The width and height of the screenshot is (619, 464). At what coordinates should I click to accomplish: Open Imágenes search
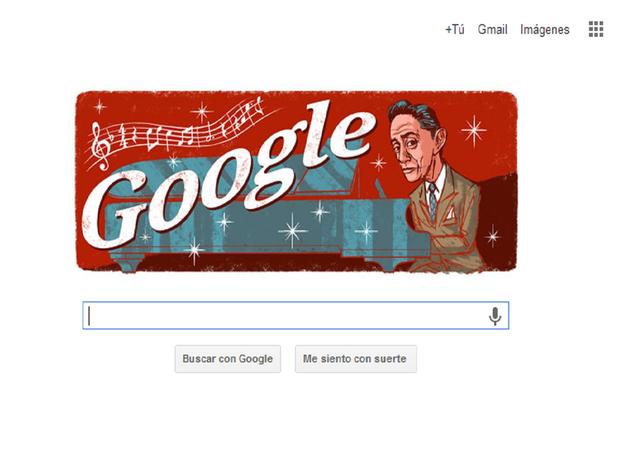544,30
